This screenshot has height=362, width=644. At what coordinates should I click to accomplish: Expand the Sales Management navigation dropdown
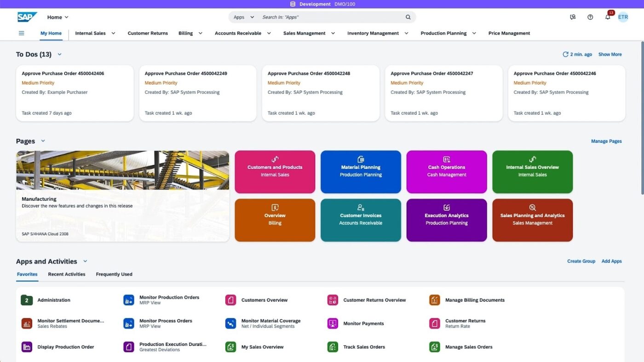coord(333,33)
